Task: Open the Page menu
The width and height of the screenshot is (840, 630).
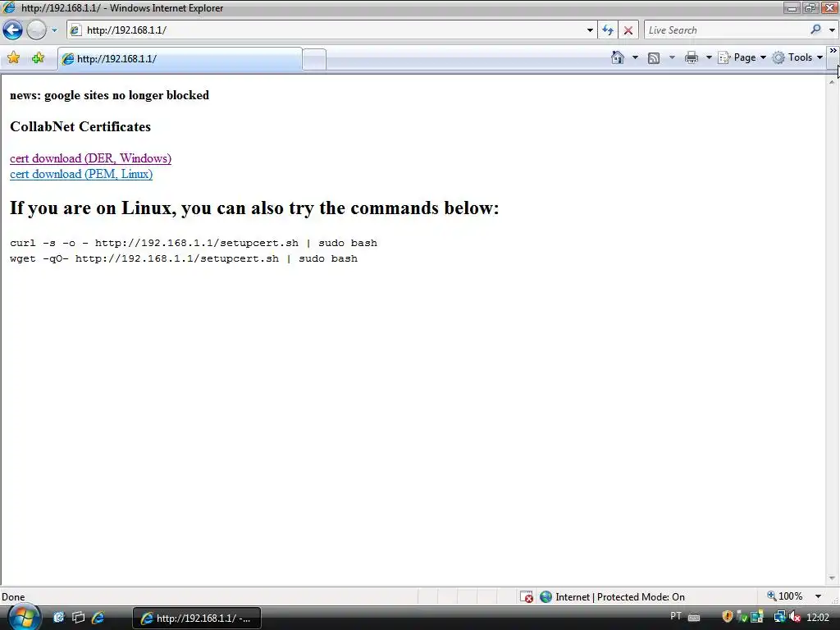Action: (x=742, y=57)
